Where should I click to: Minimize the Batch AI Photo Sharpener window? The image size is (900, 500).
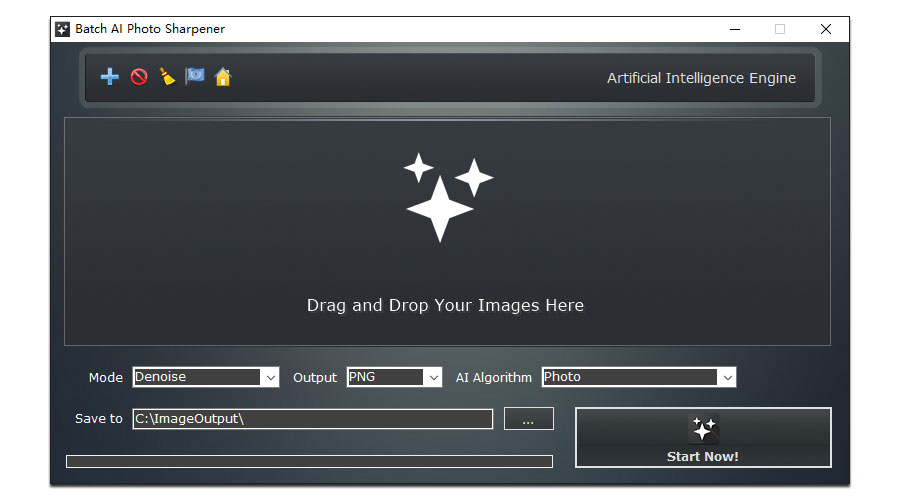point(734,29)
